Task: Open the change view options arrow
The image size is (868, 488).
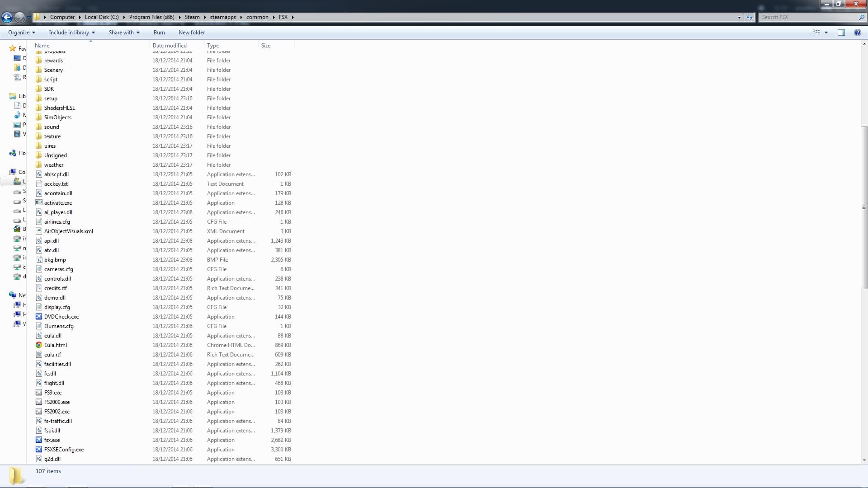Action: pyautogui.click(x=826, y=33)
